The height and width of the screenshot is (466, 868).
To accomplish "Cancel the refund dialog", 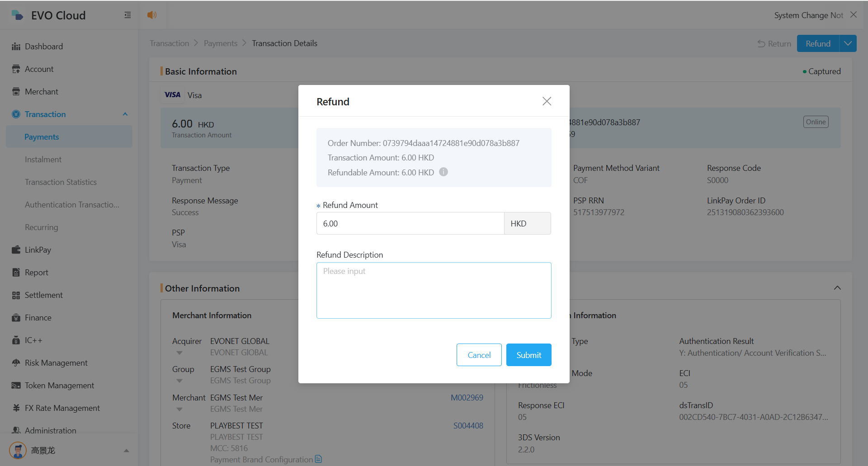I will pos(479,355).
